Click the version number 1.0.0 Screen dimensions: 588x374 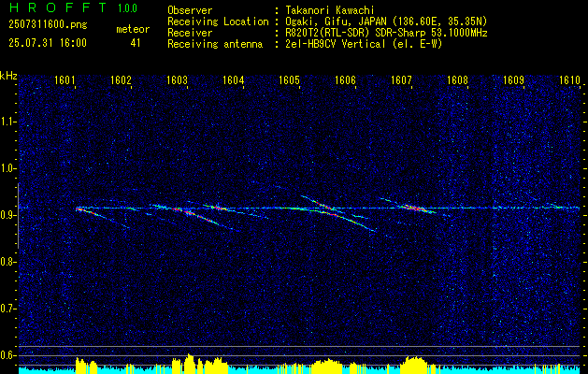(127, 8)
